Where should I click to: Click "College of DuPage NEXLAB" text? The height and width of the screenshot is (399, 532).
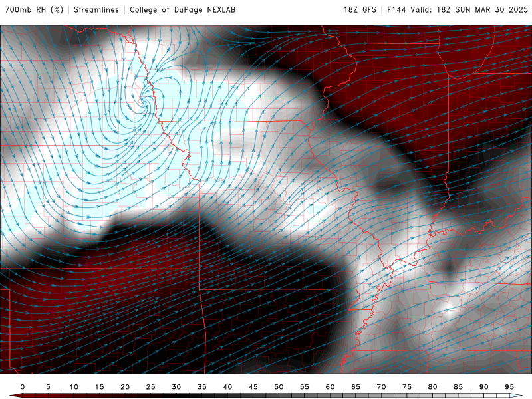(x=182, y=9)
